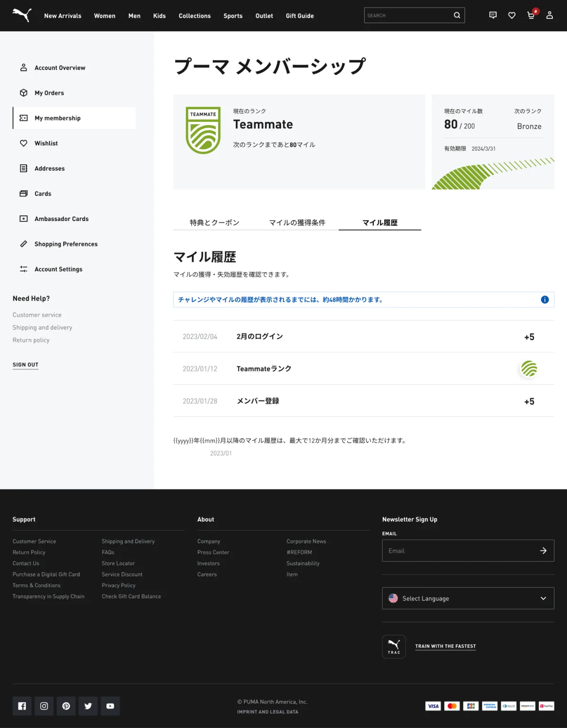This screenshot has width=567, height=728.
Task: Open My Orders in sidebar
Action: 74,93
